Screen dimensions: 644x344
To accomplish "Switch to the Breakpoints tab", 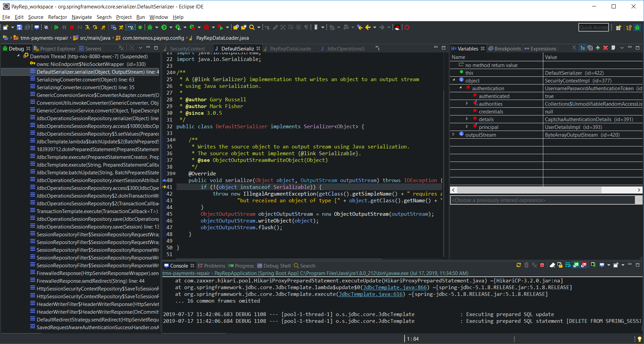I will (x=505, y=49).
